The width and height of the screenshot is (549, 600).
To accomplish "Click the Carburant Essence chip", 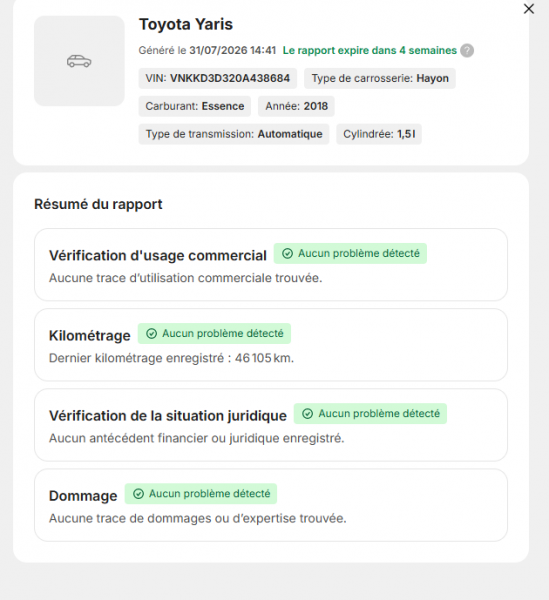I will point(195,106).
